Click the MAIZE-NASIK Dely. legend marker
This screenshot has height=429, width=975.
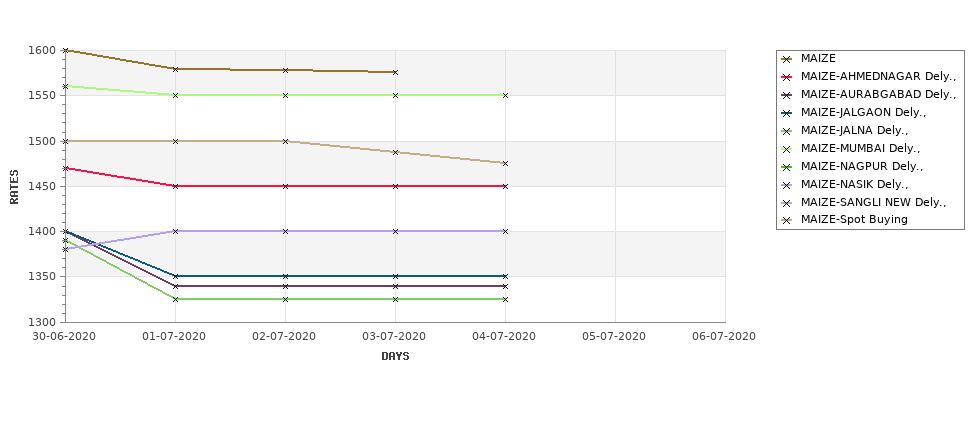coord(787,185)
